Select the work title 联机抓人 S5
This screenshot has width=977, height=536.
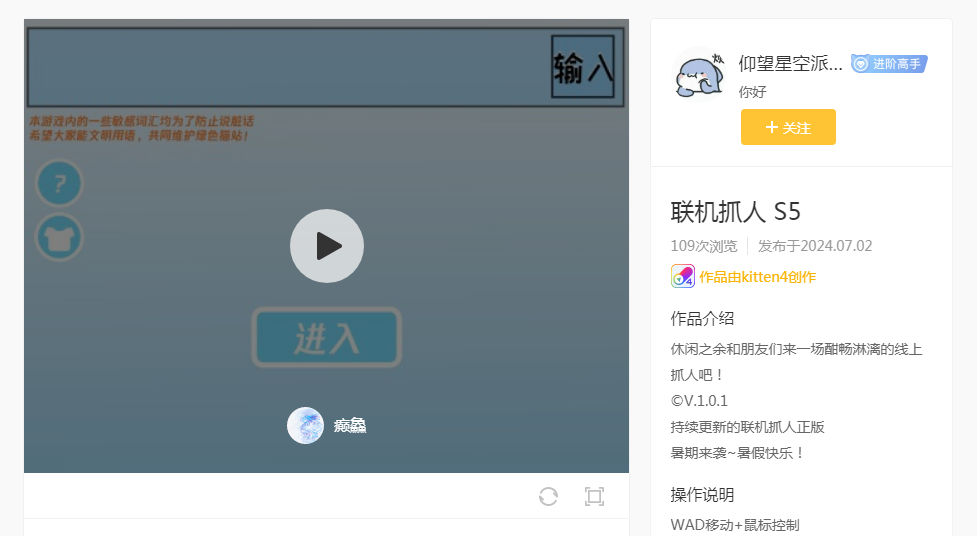point(735,212)
